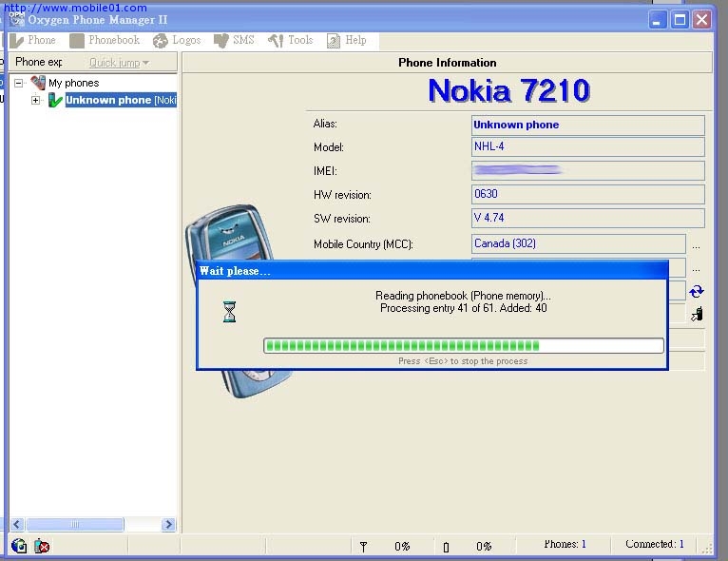The width and height of the screenshot is (728, 561).
Task: Click the battery level 0% value
Action: tap(484, 547)
